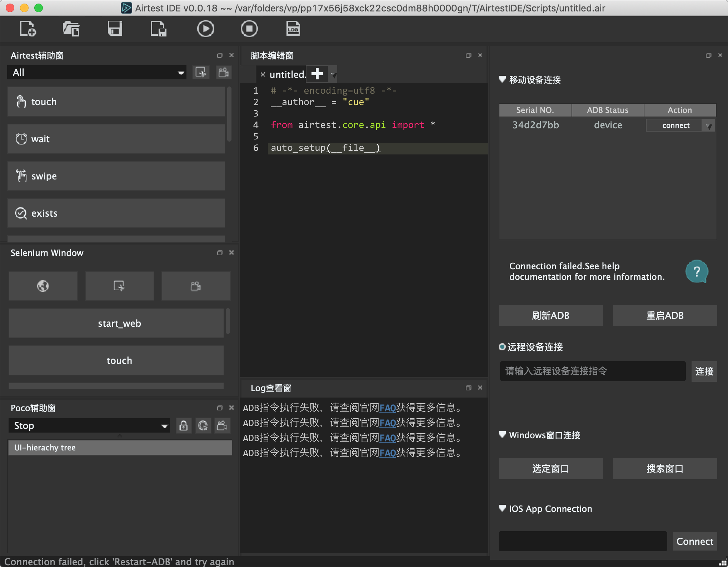728x567 pixels.
Task: Collapse the Windows窗口连接 section
Action: pos(502,435)
